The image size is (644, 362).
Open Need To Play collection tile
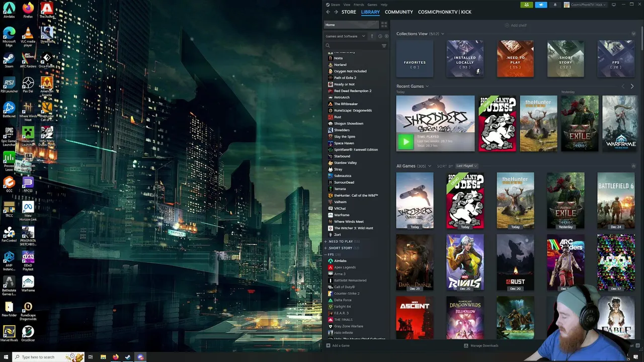coord(515,59)
